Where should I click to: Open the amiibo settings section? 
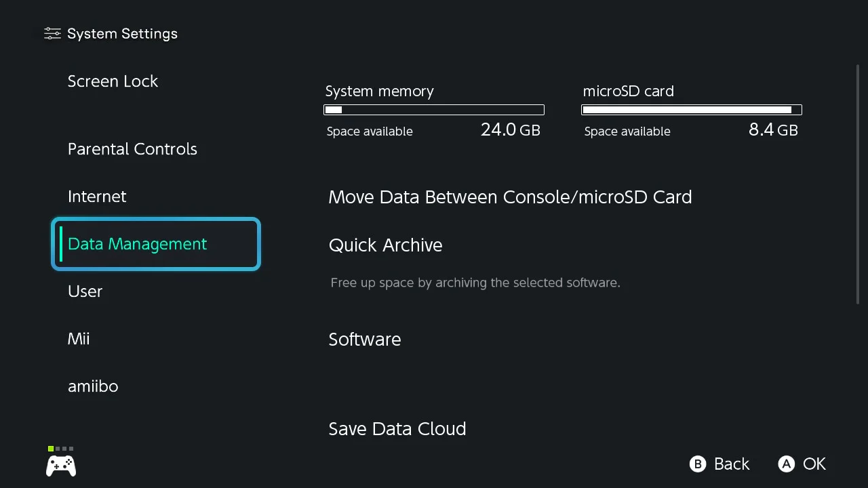pyautogui.click(x=93, y=386)
